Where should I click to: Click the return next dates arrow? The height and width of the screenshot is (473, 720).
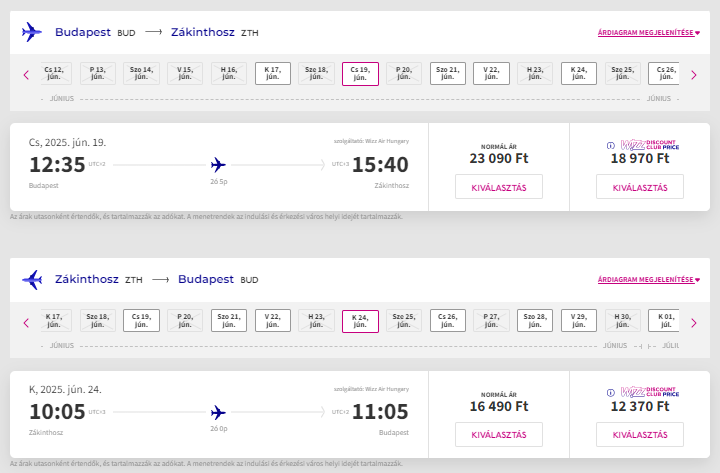694,323
